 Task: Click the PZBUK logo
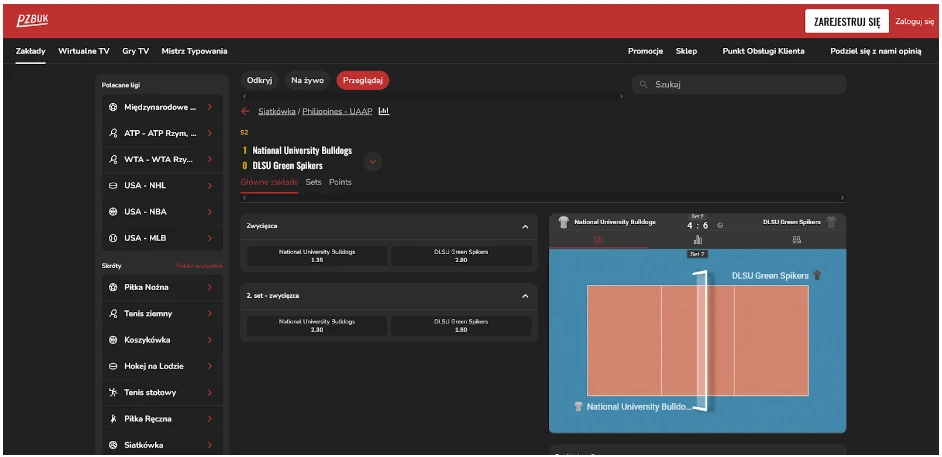[x=32, y=21]
